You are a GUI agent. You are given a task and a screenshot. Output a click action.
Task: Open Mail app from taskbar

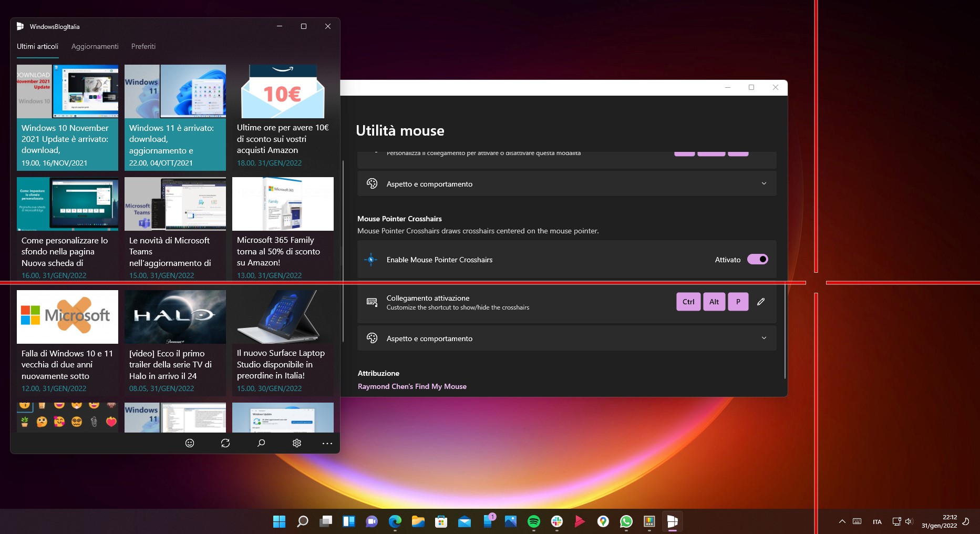pyautogui.click(x=465, y=521)
